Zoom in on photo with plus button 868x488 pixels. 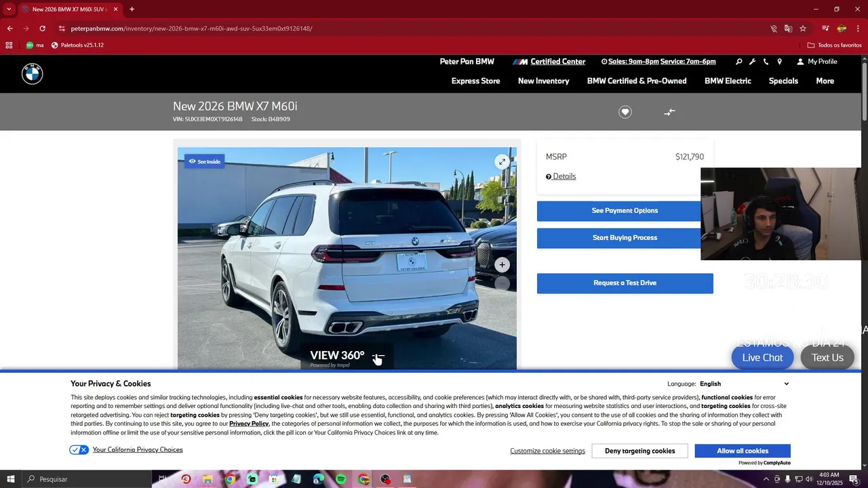click(502, 265)
